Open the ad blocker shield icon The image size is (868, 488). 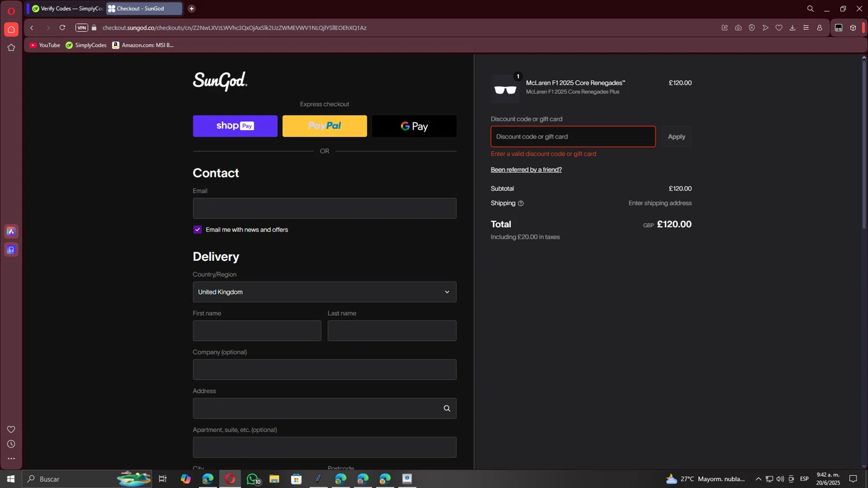tap(752, 28)
